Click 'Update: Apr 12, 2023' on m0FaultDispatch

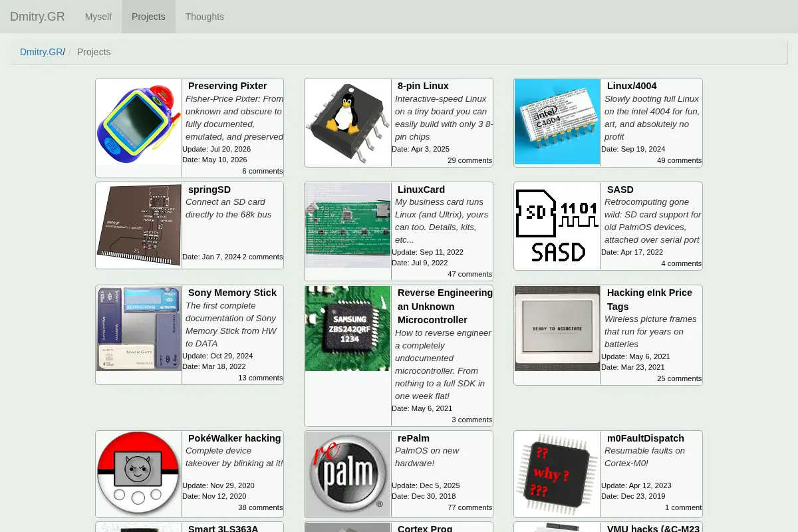coord(636,485)
